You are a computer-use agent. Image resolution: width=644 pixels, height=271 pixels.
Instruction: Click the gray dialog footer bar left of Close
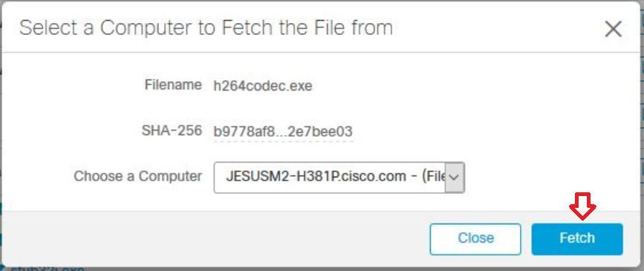(214, 238)
